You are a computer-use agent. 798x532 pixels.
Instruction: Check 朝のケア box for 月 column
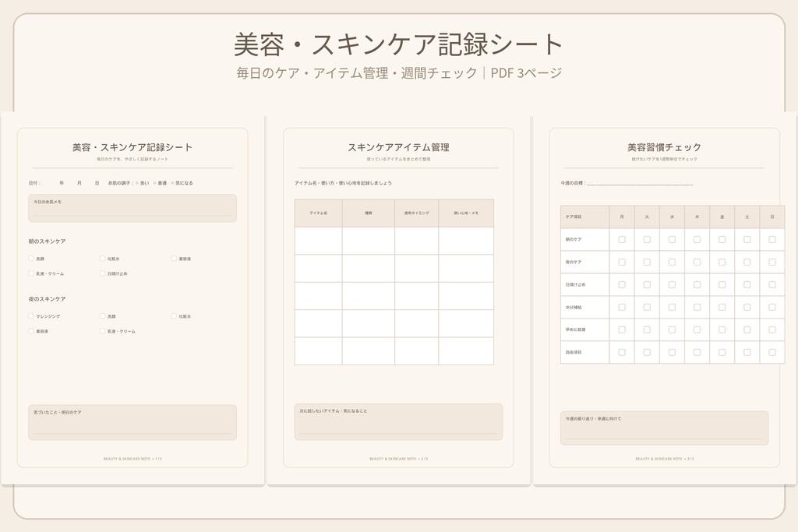point(622,240)
